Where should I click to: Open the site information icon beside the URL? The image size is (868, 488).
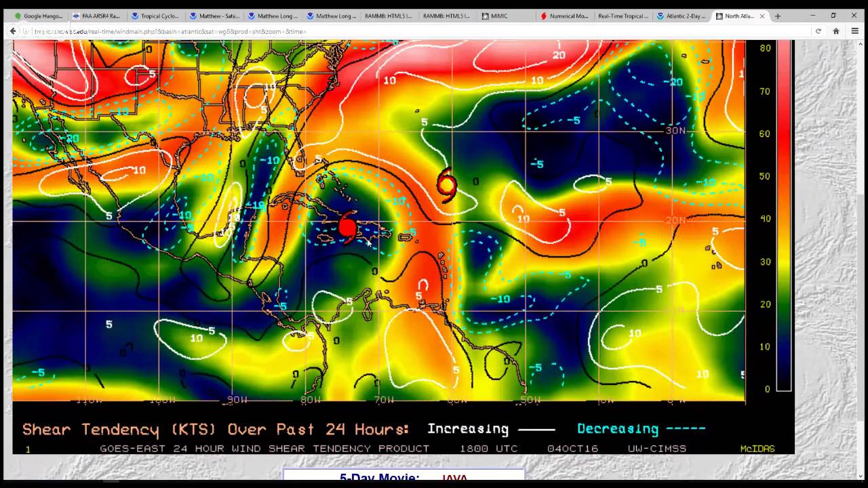(25, 31)
